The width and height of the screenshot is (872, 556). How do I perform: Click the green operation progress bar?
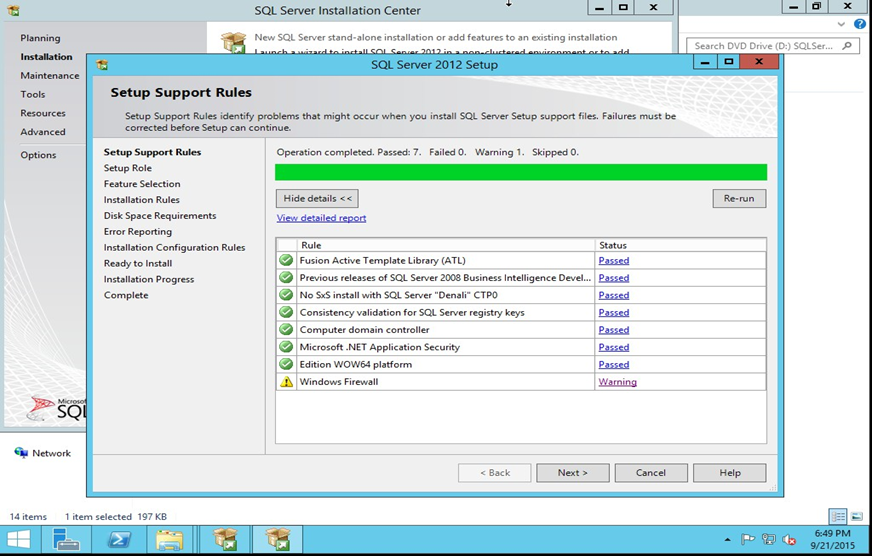tap(520, 172)
